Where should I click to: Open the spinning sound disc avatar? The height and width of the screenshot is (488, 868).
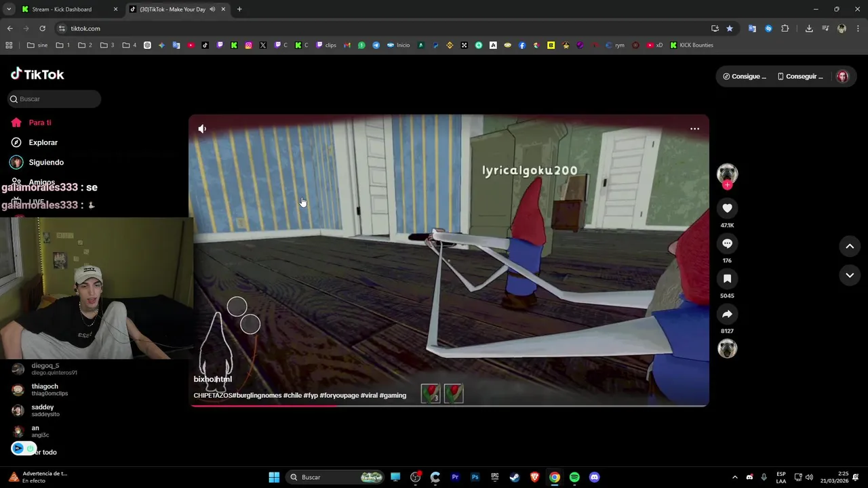click(727, 348)
